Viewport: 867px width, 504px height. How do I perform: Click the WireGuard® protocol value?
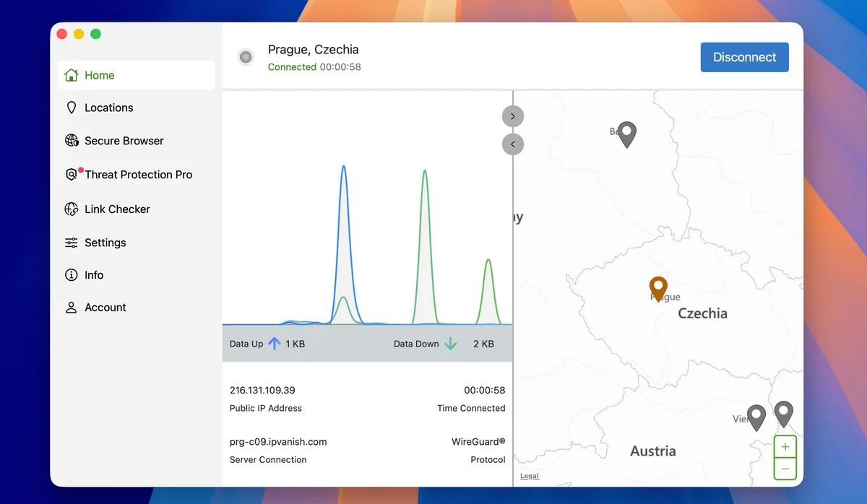(478, 441)
